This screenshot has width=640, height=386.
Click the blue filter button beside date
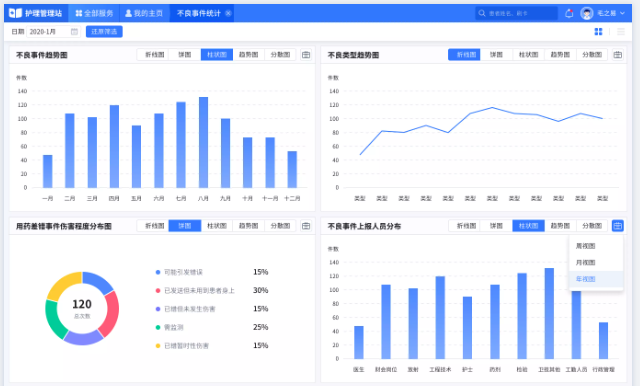pos(104,31)
